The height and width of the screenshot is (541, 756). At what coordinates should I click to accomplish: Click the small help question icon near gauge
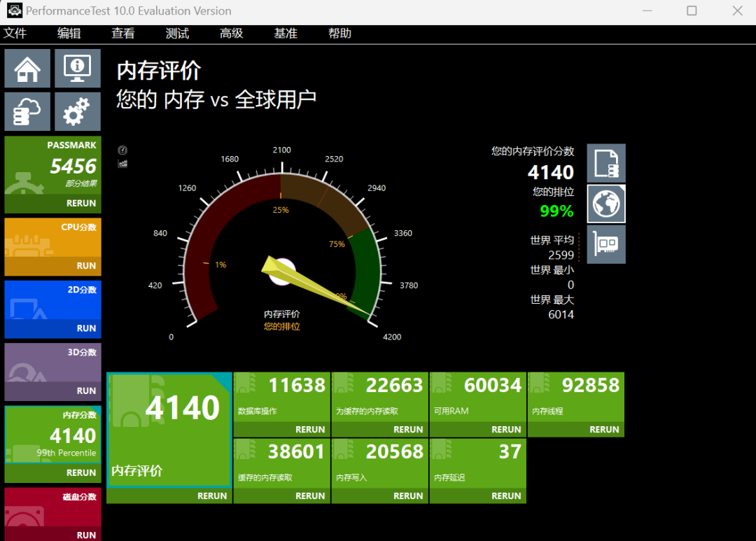(122, 150)
